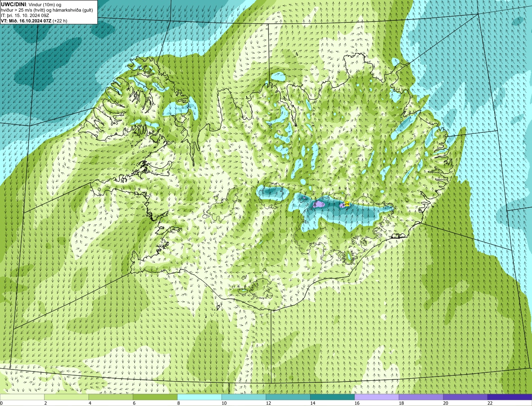
Task: Pick the aqua 10–12 m/s scale swatch
Action: [x=244, y=397]
